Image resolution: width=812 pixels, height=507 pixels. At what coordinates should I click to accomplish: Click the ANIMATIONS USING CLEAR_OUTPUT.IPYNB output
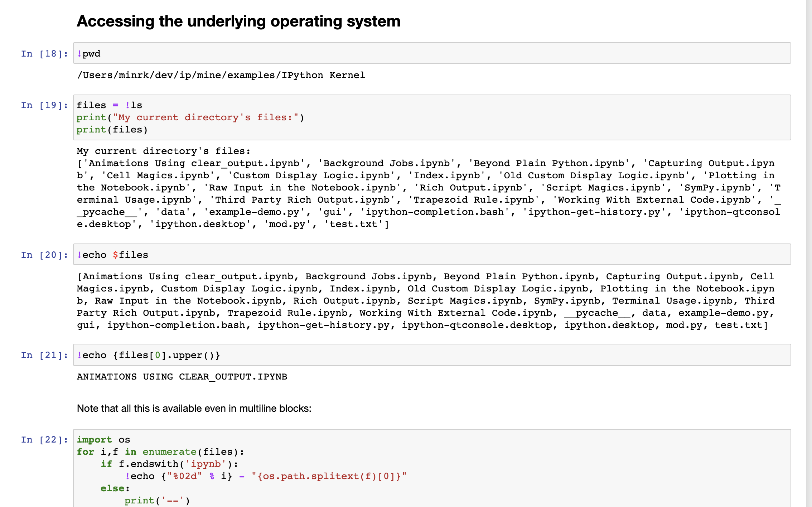(x=182, y=377)
